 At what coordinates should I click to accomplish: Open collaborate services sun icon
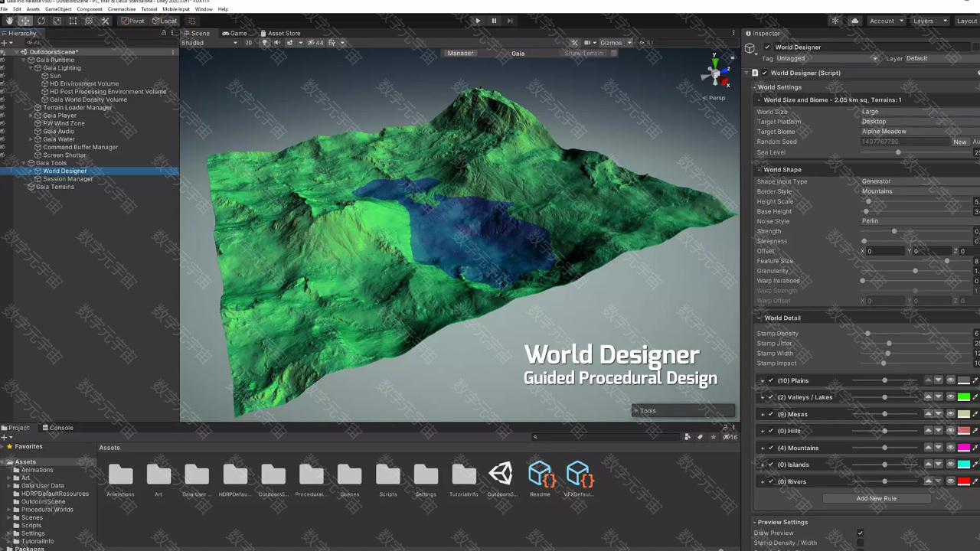pos(835,21)
